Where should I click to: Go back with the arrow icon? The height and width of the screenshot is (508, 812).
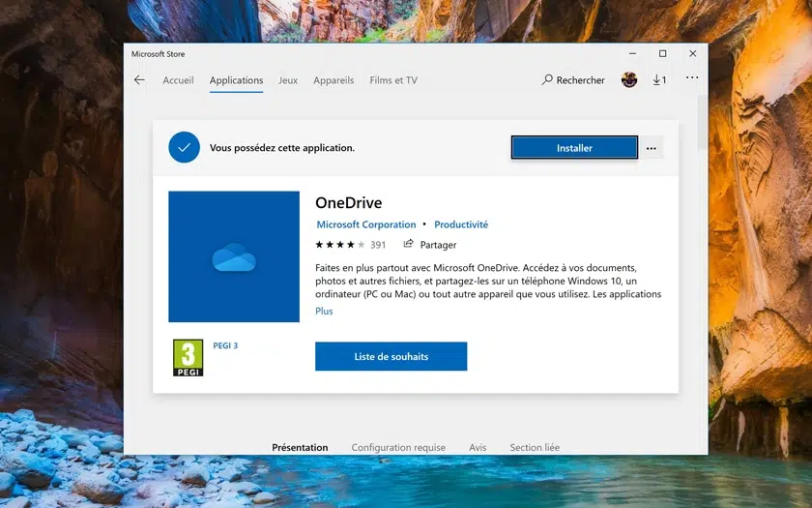(x=139, y=79)
